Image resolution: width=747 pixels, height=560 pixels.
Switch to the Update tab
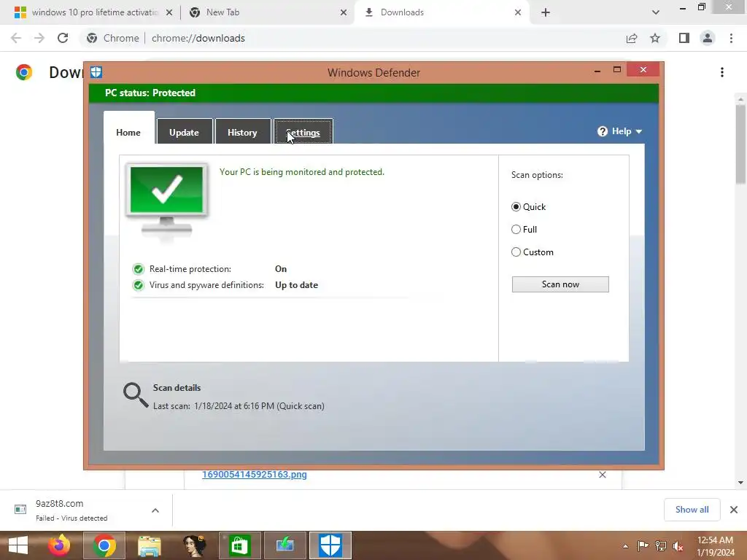184,132
